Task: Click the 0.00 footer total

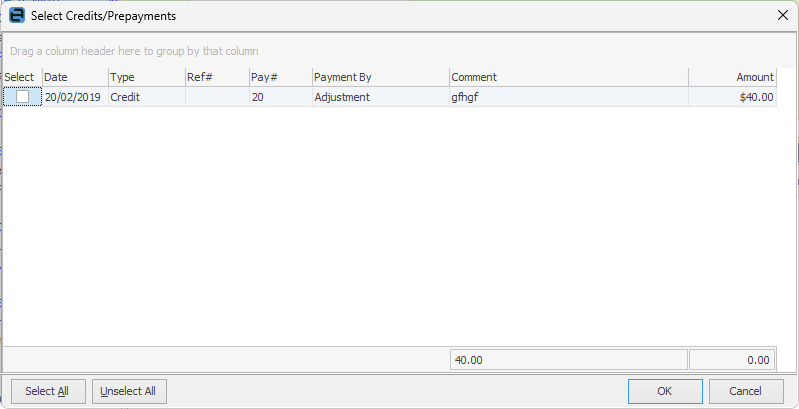Action: 732,360
